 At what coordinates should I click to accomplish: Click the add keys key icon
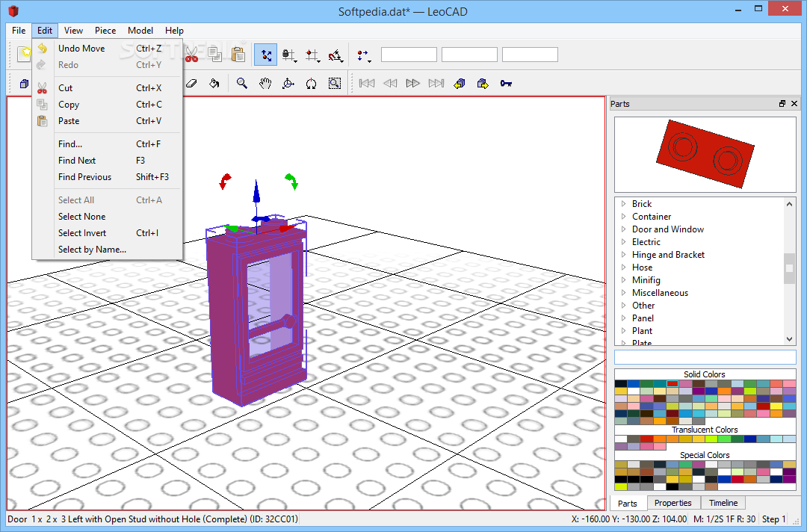pos(506,84)
